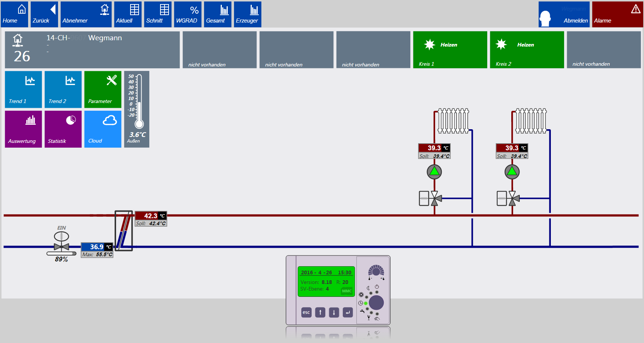Select the Kreis 1 Heizen tile
644x343 pixels.
point(450,50)
